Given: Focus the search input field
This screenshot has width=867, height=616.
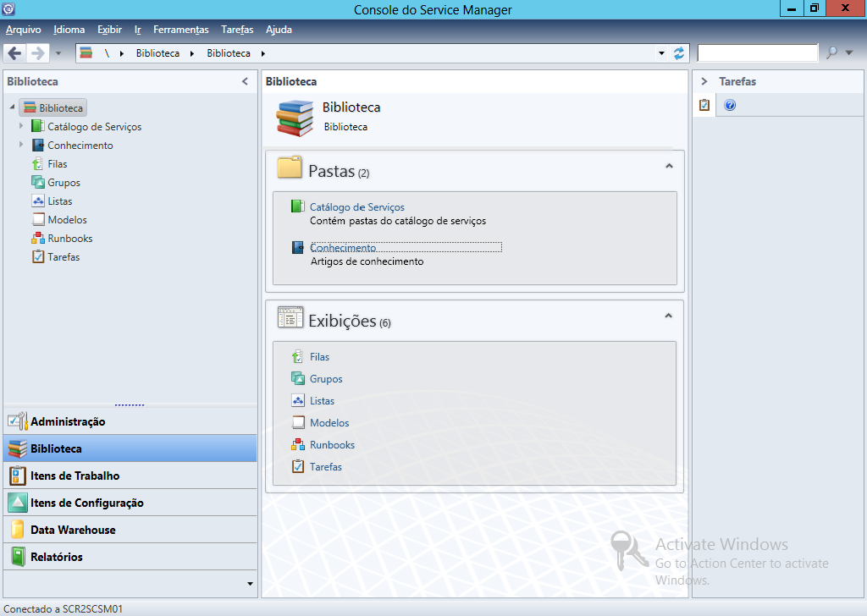Looking at the screenshot, I should (758, 52).
